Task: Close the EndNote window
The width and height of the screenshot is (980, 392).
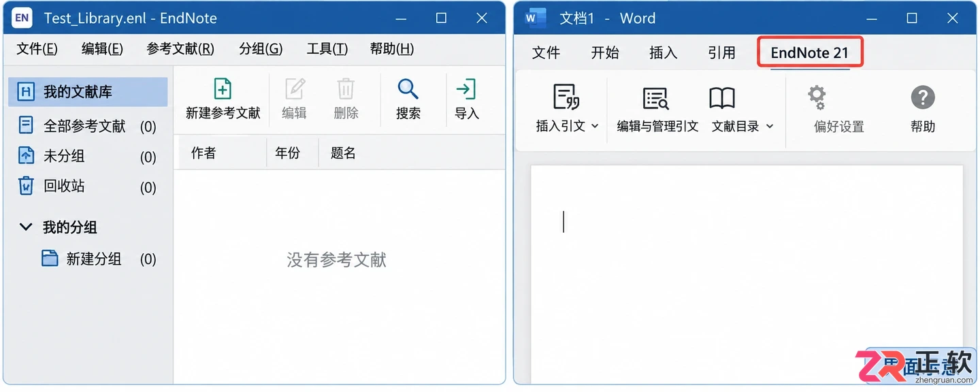Action: coord(482,18)
